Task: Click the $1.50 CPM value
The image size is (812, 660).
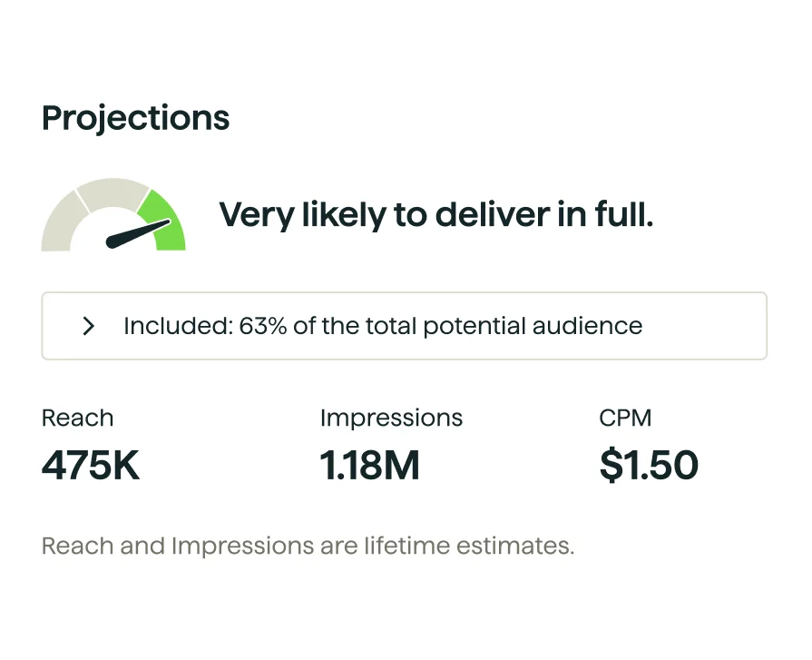Action: [x=649, y=465]
